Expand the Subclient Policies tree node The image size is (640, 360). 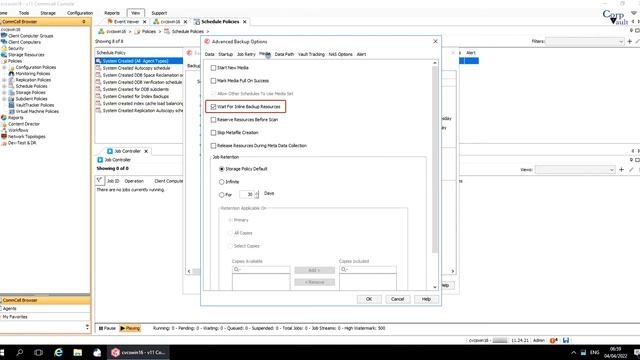tap(4, 99)
